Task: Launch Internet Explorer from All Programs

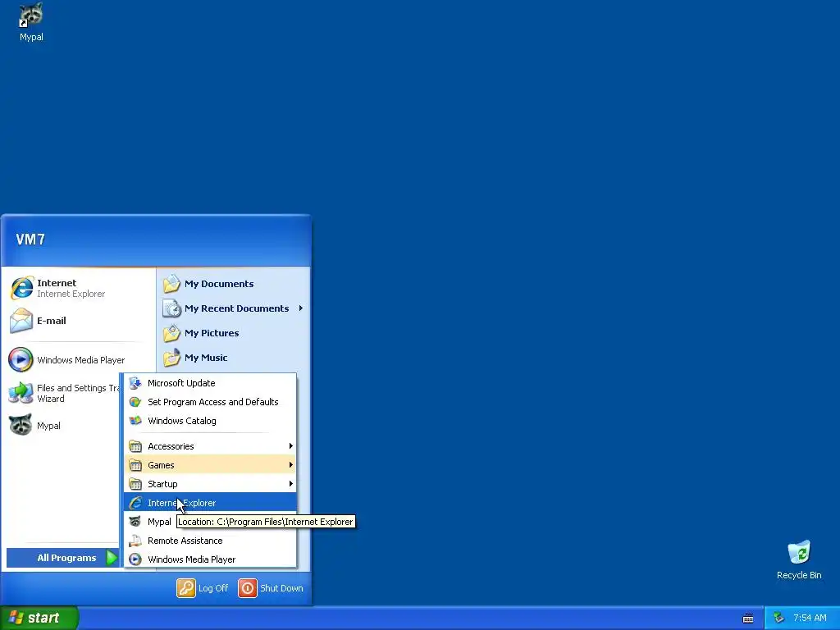Action: tap(210, 503)
